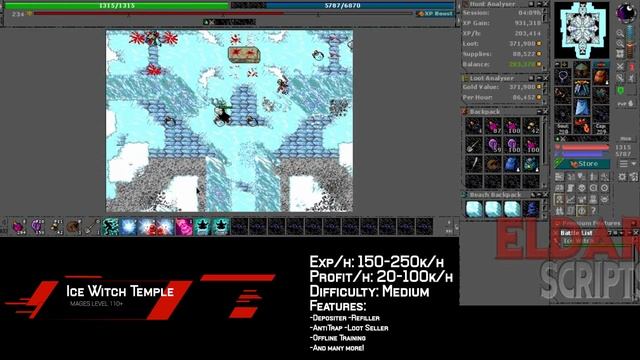
Task: Select the purple potion stack of 59
Action: point(493,145)
